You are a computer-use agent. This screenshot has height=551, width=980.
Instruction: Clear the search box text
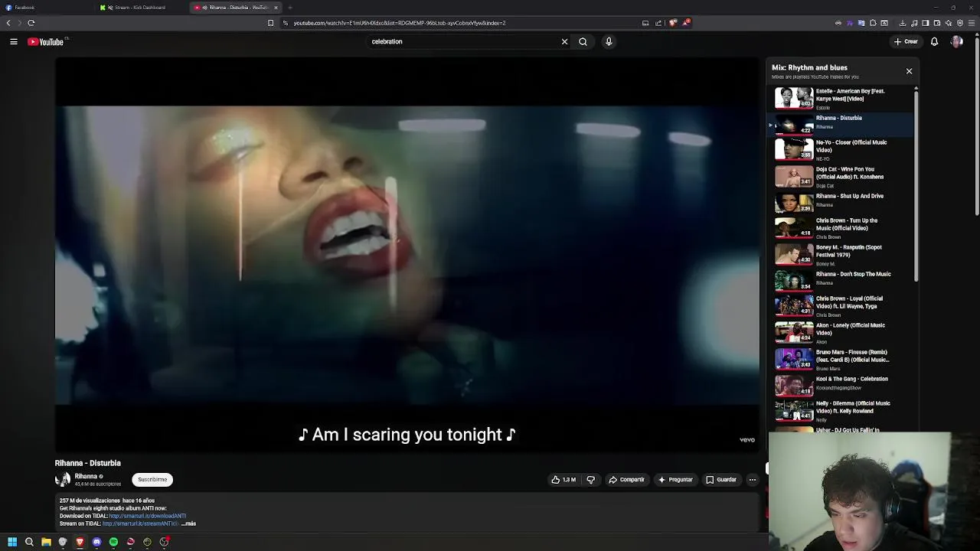coord(564,42)
